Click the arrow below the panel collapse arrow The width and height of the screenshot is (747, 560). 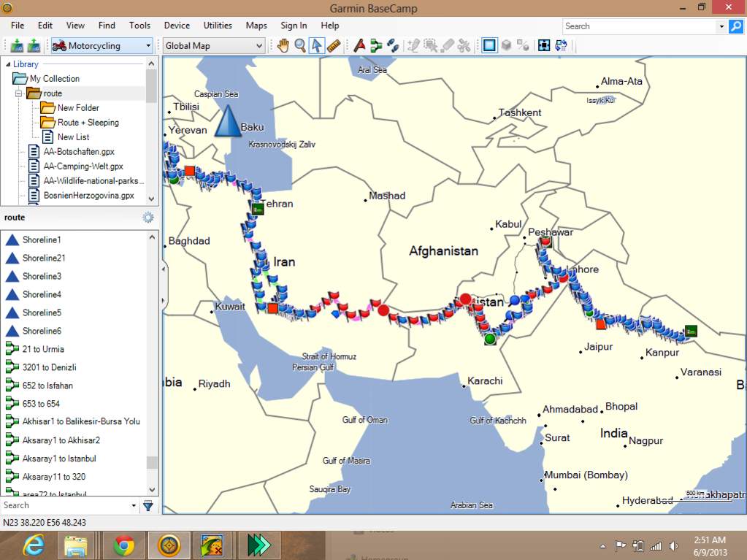[x=163, y=301]
